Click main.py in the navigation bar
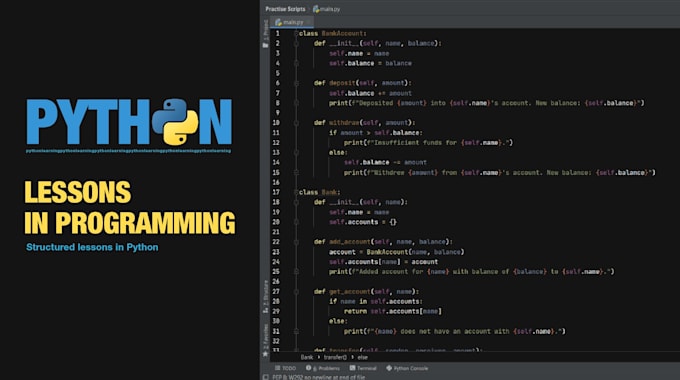Image resolution: width=680 pixels, height=380 pixels. (x=330, y=9)
